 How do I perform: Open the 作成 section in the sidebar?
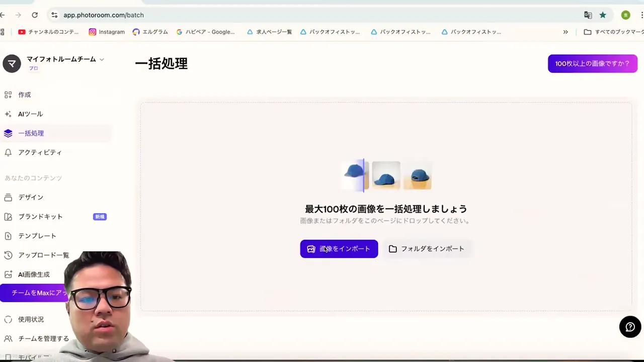click(24, 95)
